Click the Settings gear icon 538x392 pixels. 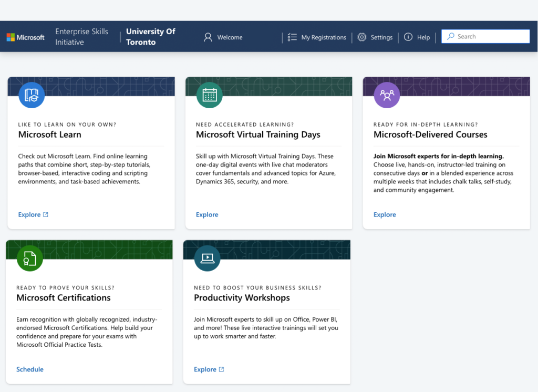click(x=361, y=37)
